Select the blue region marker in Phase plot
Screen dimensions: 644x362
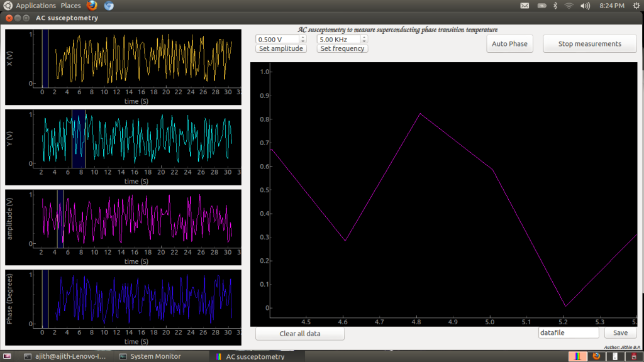click(x=45, y=299)
